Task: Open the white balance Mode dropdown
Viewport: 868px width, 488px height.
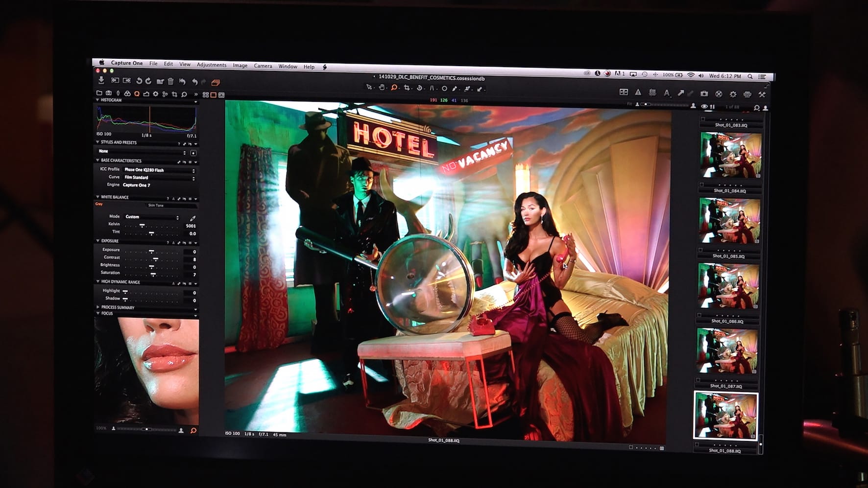Action: click(151, 217)
